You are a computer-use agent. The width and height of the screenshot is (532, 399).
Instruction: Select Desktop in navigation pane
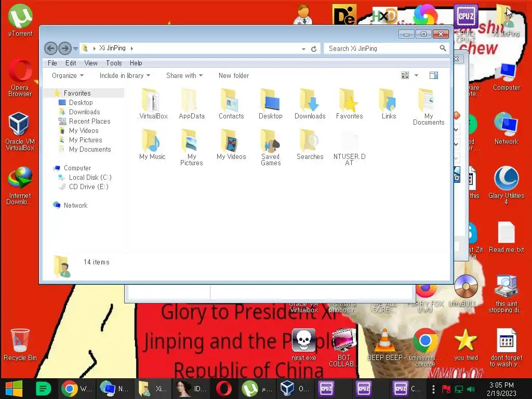click(81, 102)
